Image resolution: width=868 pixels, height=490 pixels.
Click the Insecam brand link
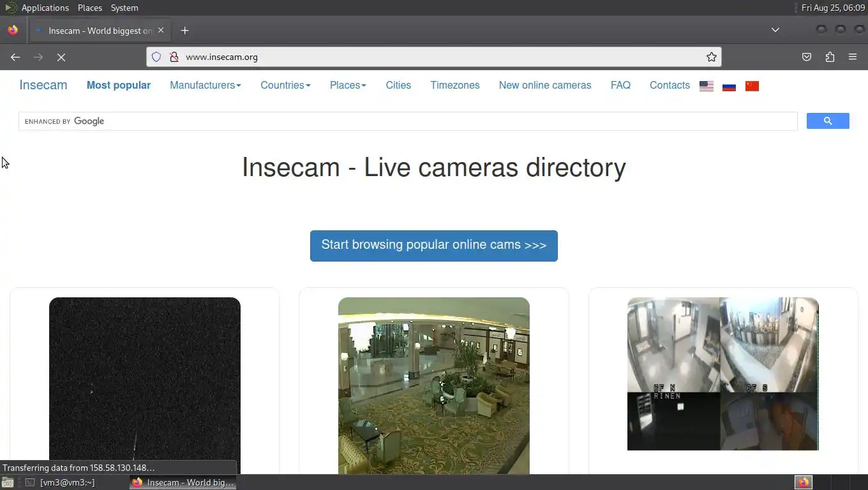43,85
